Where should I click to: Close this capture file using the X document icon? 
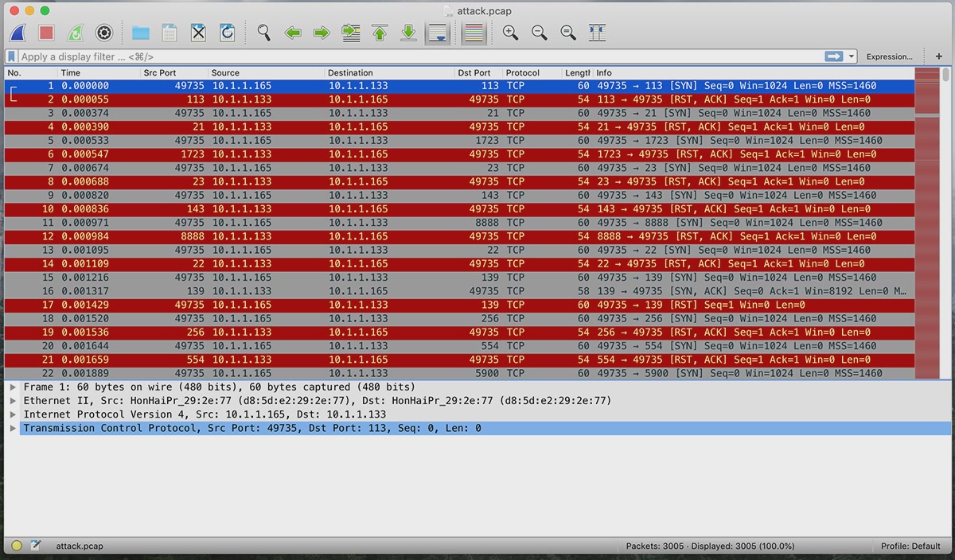coord(198,33)
